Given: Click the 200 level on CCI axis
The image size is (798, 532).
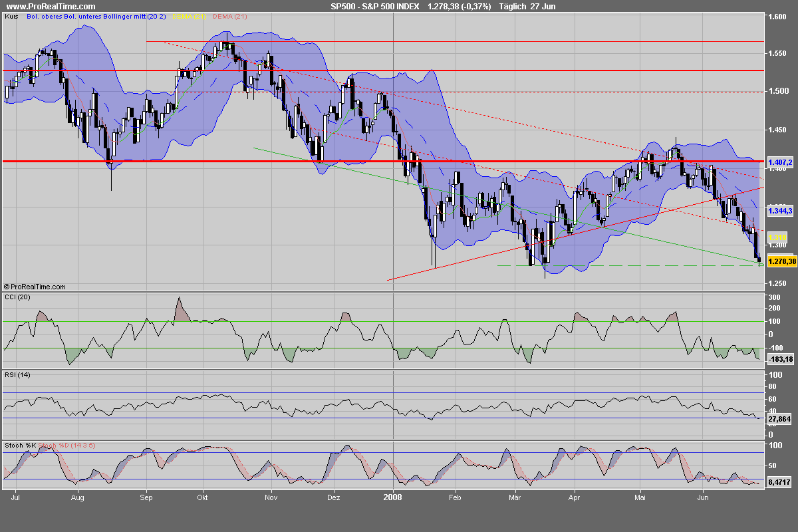Looking at the screenshot, I should coord(773,309).
